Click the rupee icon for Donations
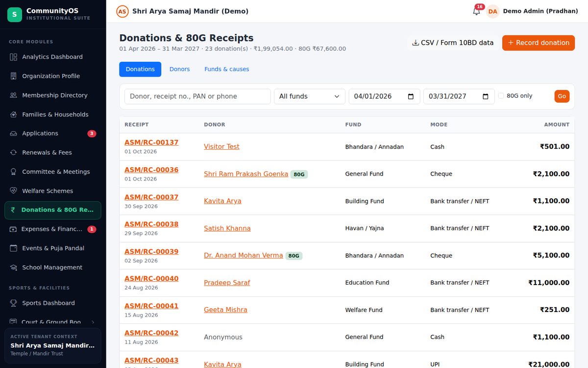Viewport: 588px width, 368px height. [13, 210]
